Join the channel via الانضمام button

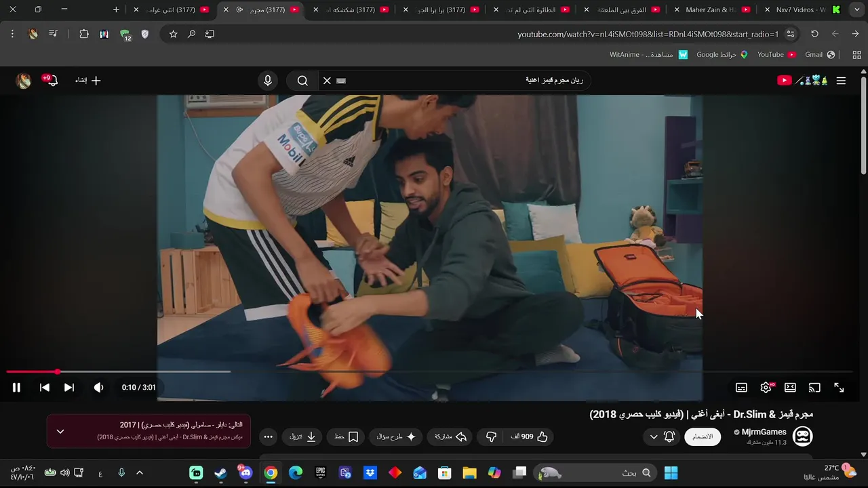coord(702,436)
